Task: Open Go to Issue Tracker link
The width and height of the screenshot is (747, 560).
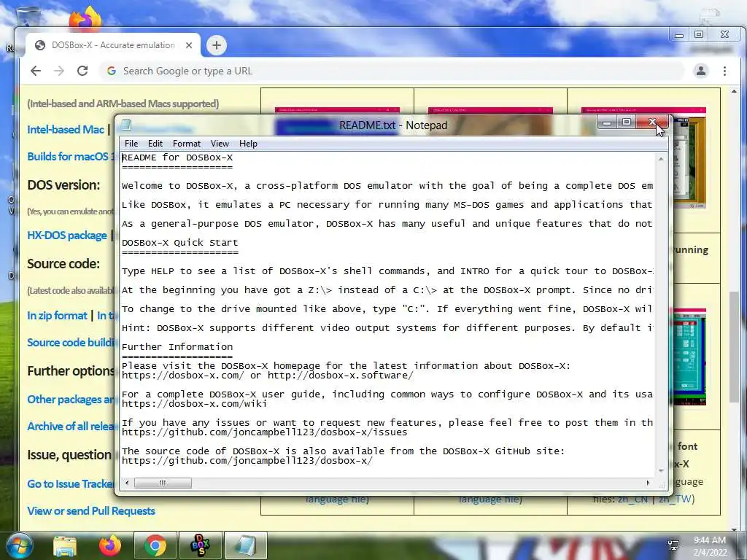Action: point(71,484)
